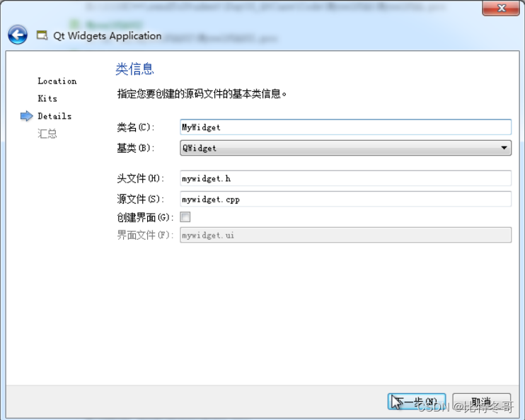The width and height of the screenshot is (525, 420).
Task: Select the Location step in sidebar
Action: (x=57, y=81)
